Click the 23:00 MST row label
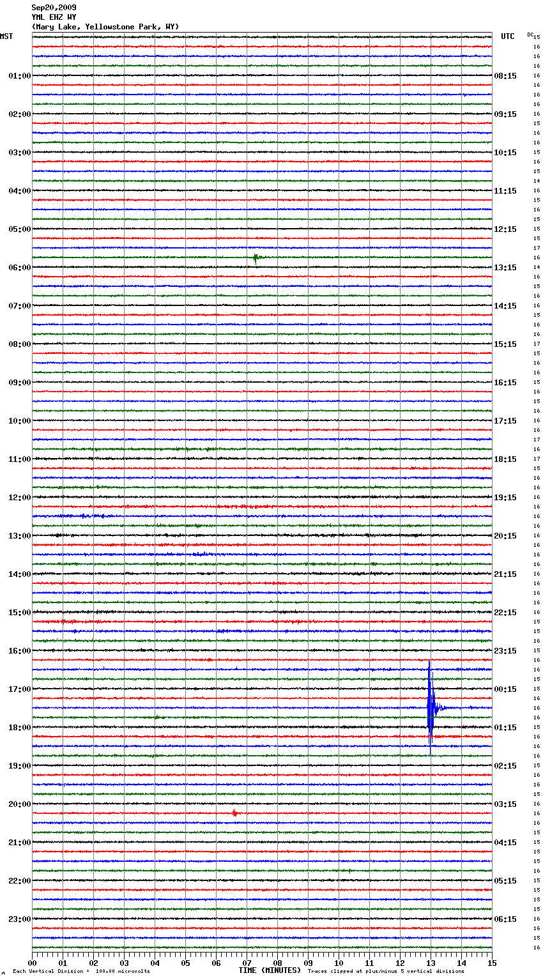The width and height of the screenshot is (543, 980). 19,919
